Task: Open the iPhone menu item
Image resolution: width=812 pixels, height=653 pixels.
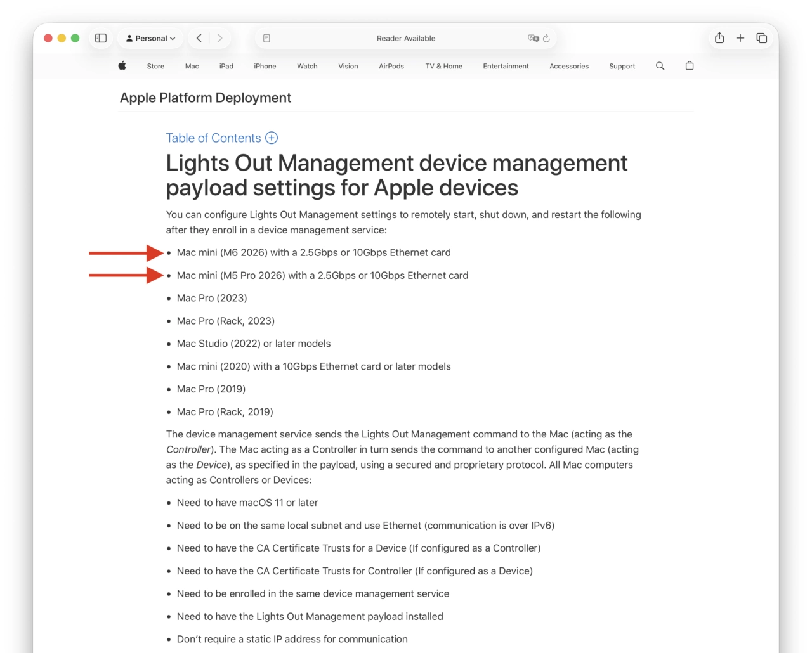Action: pyautogui.click(x=265, y=66)
